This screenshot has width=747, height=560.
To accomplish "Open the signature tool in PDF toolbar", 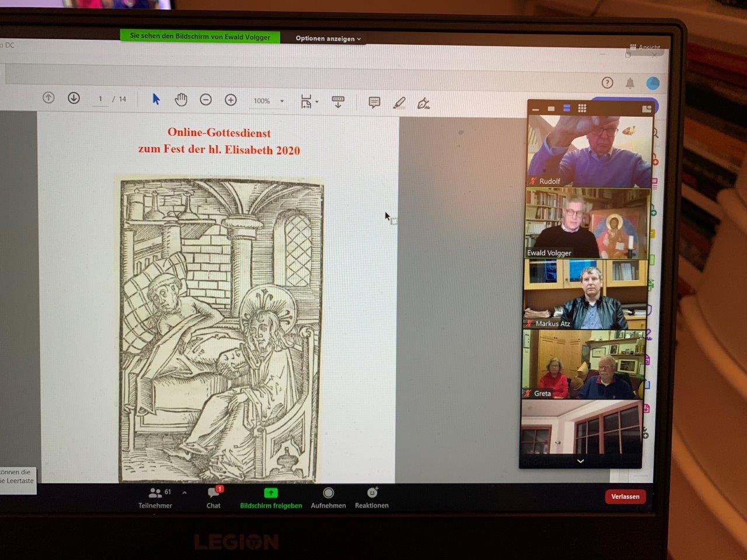I will click(424, 104).
